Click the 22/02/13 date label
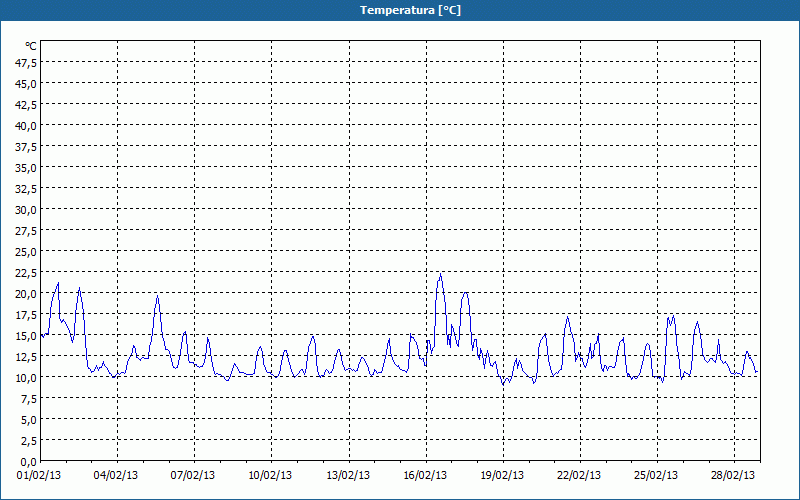Viewport: 800px width, 500px height. (579, 476)
